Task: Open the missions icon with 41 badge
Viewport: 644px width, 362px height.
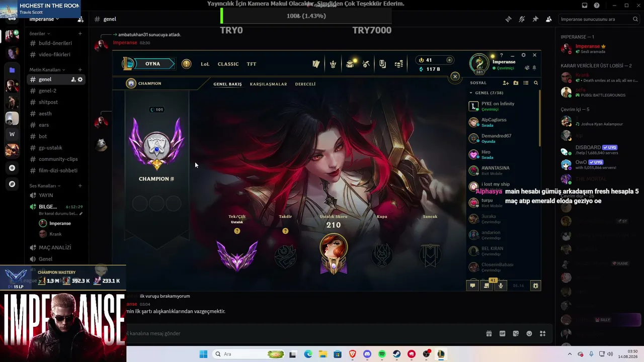Action: tap(487, 285)
